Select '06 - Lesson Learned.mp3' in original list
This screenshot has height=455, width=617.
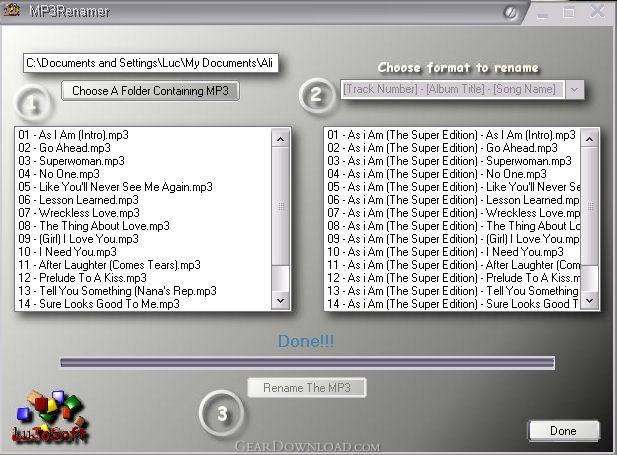pos(143,200)
